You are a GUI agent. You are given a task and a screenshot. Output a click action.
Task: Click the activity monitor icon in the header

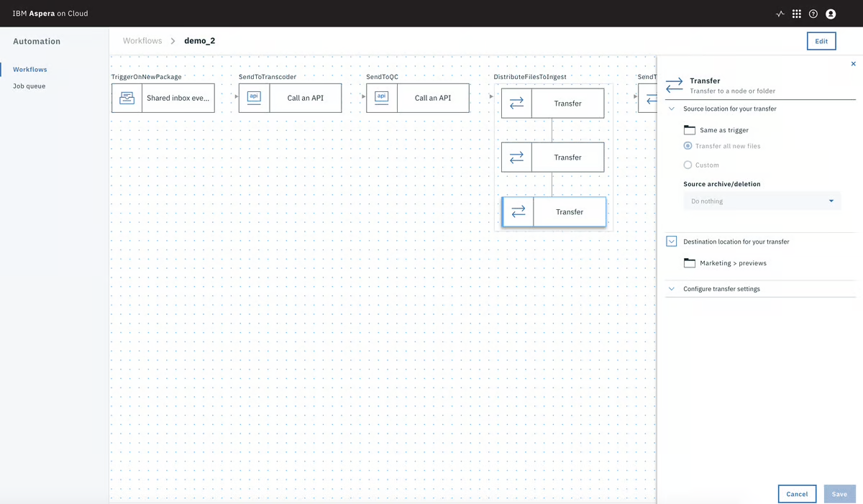780,13
